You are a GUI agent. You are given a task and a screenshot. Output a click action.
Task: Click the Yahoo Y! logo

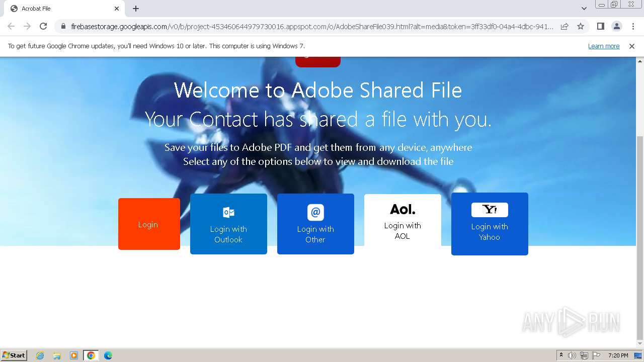click(x=490, y=210)
